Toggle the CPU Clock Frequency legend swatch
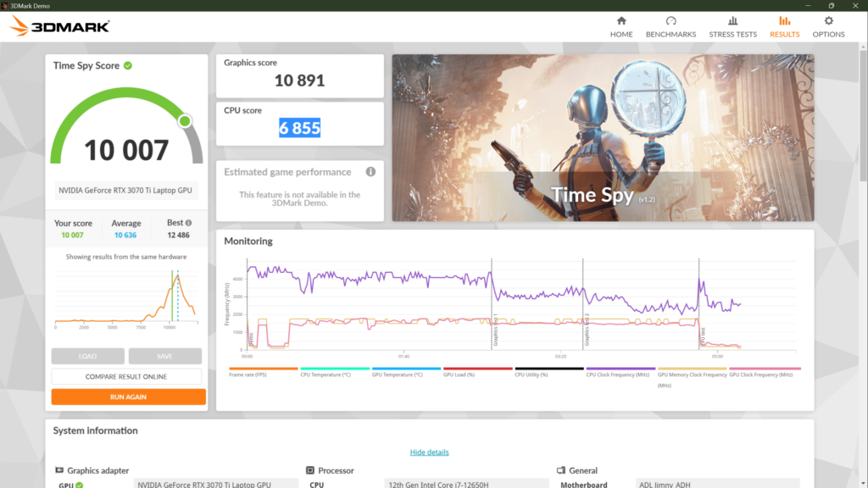 pos(620,369)
